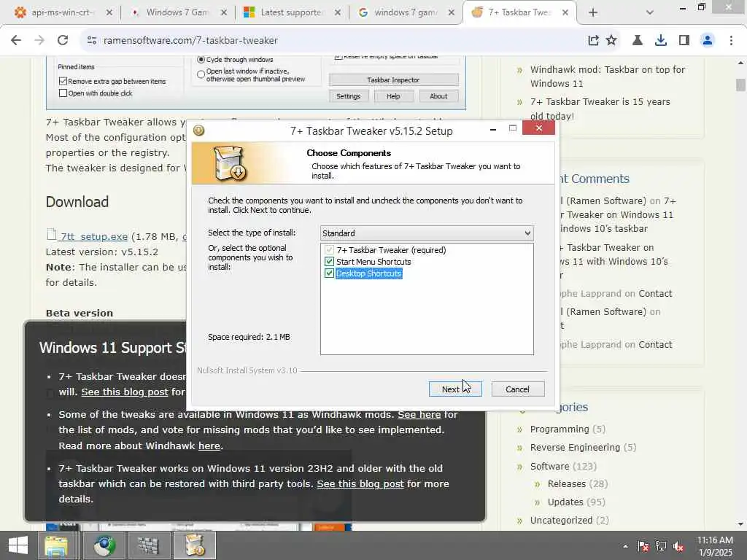Open the install type dropdown showing Standard
Screen dimensions: 747x560
pyautogui.click(x=427, y=233)
